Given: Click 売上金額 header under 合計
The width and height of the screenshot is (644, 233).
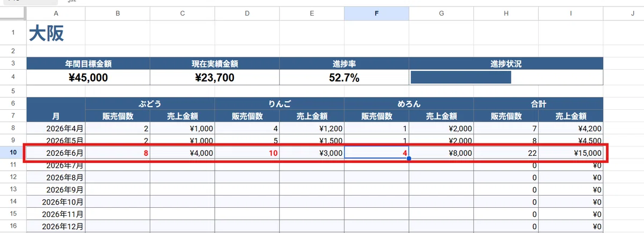Looking at the screenshot, I should pyautogui.click(x=571, y=116).
